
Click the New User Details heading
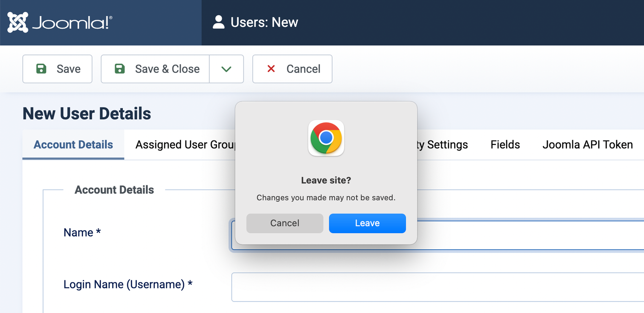click(87, 114)
